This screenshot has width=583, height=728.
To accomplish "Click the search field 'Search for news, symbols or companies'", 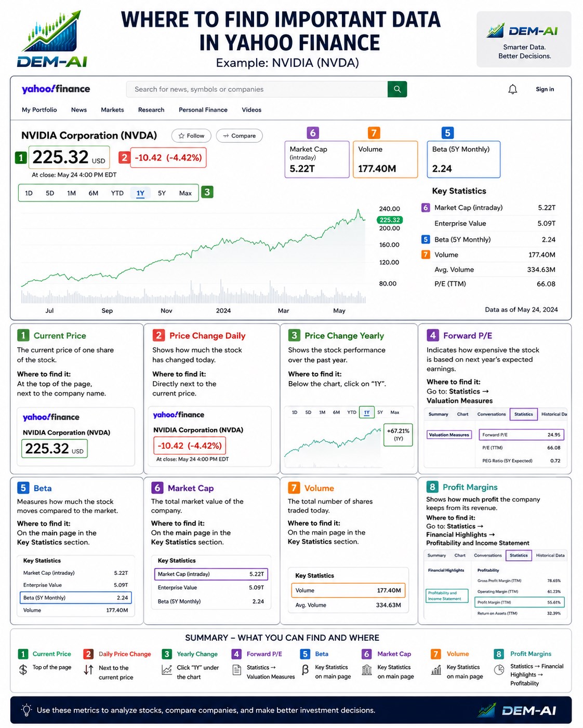I will click(x=257, y=89).
